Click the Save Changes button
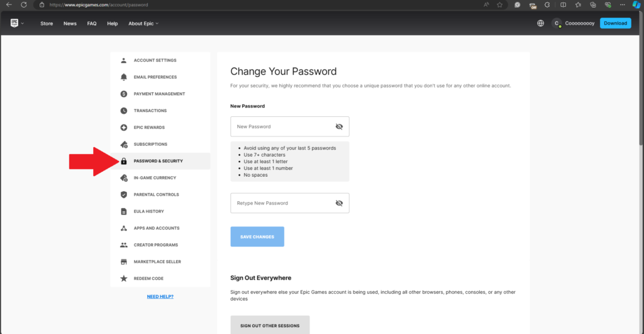This screenshot has height=334, width=644. click(x=257, y=237)
